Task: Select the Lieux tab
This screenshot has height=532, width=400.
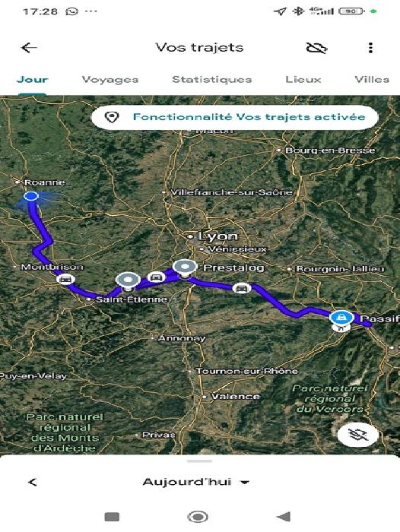Action: [x=303, y=79]
